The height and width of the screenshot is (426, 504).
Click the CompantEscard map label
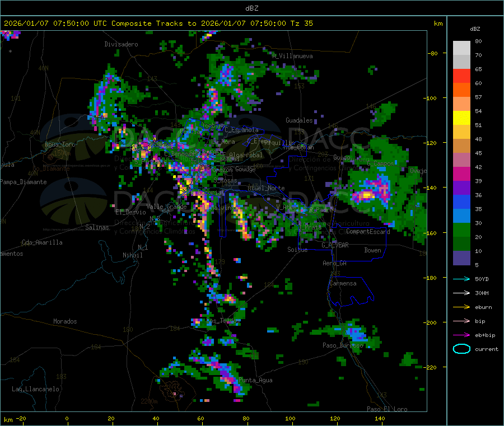[368, 232]
